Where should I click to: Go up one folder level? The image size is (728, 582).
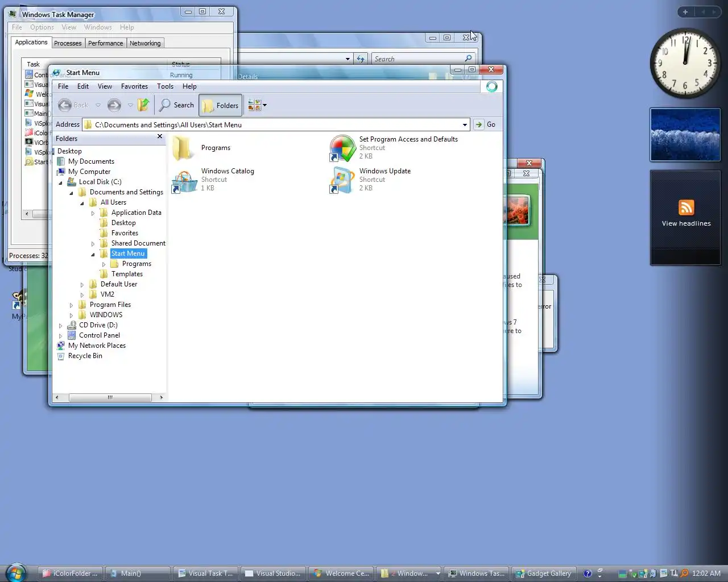click(x=143, y=105)
